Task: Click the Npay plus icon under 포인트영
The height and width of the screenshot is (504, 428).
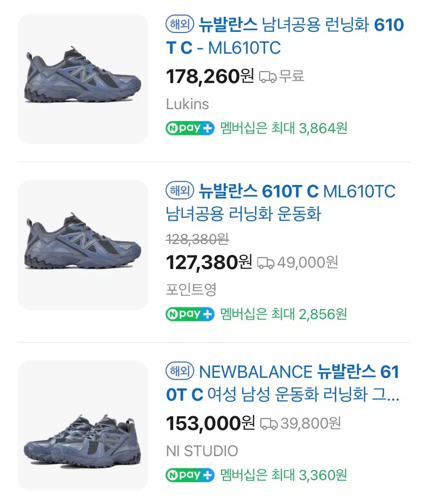Action: [190, 314]
